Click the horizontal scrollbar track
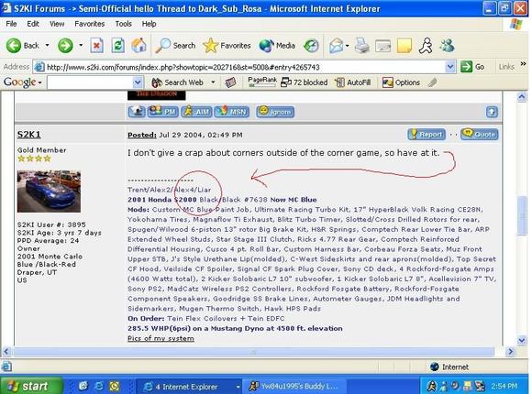Image resolution: width=532 pixels, height=394 pixels. (x=253, y=352)
